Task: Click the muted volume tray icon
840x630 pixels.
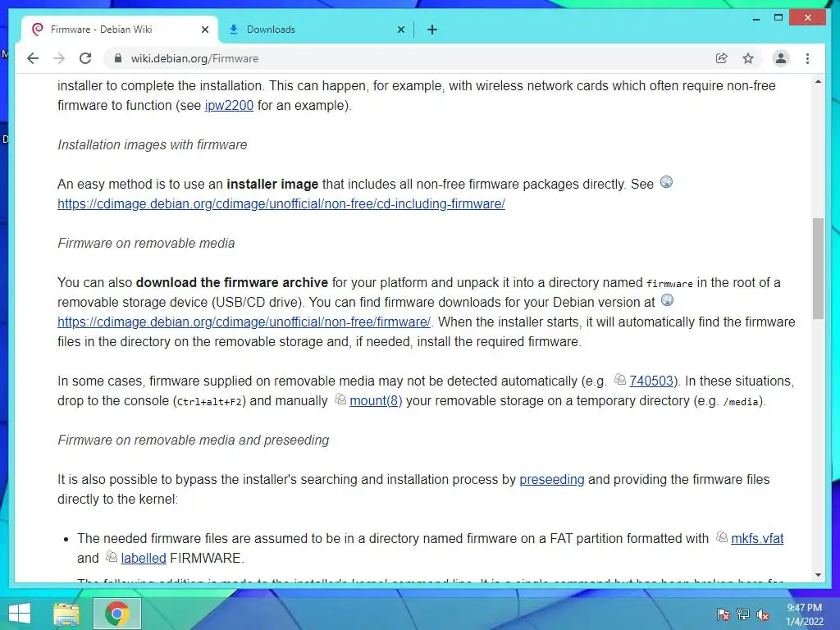Action: [763, 614]
